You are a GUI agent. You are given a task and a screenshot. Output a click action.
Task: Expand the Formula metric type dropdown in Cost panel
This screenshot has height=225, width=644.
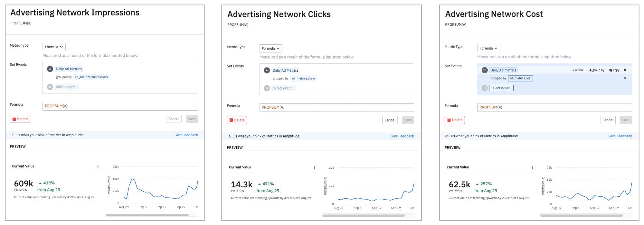coord(488,48)
